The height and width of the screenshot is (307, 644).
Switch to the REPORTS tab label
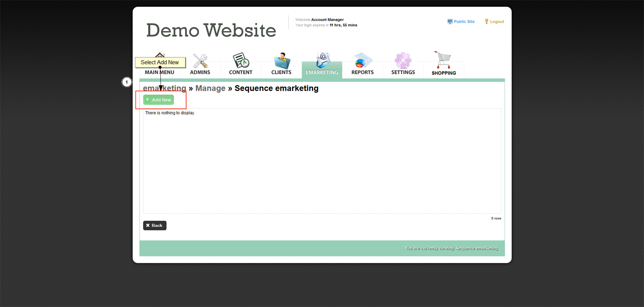[362, 72]
